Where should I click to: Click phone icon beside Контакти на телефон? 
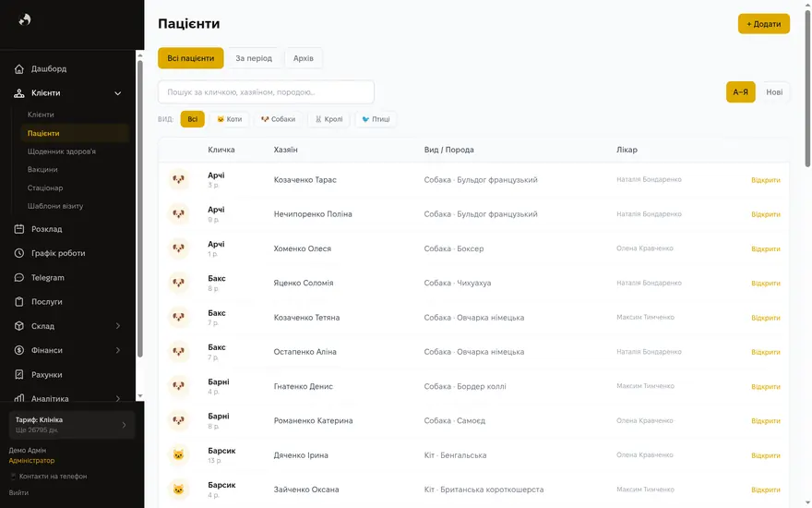click(x=13, y=477)
